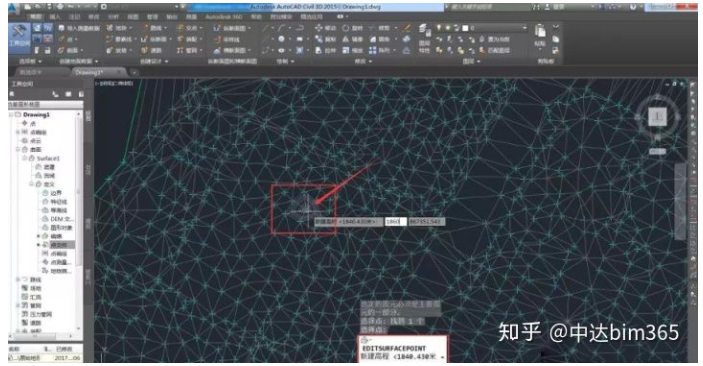Select Boundaries item under Definition

(56, 193)
